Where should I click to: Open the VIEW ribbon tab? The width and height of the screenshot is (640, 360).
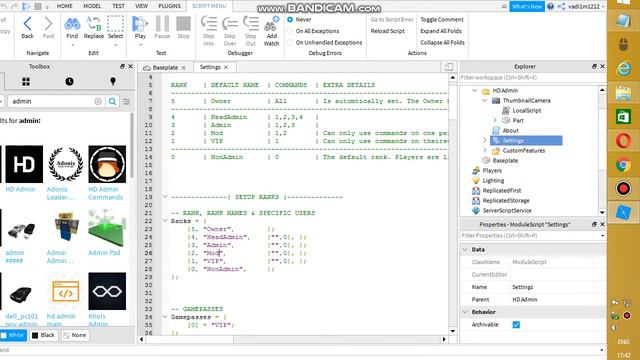(x=141, y=6)
